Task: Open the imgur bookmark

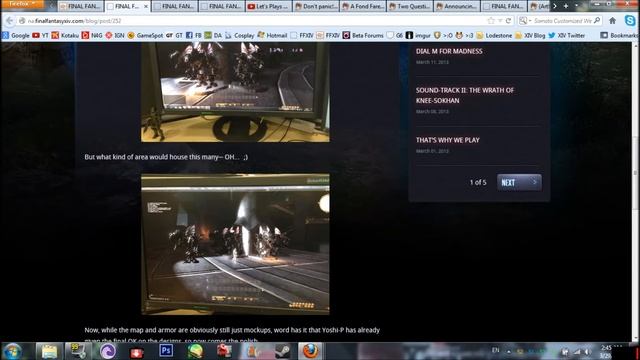Action: (418, 36)
